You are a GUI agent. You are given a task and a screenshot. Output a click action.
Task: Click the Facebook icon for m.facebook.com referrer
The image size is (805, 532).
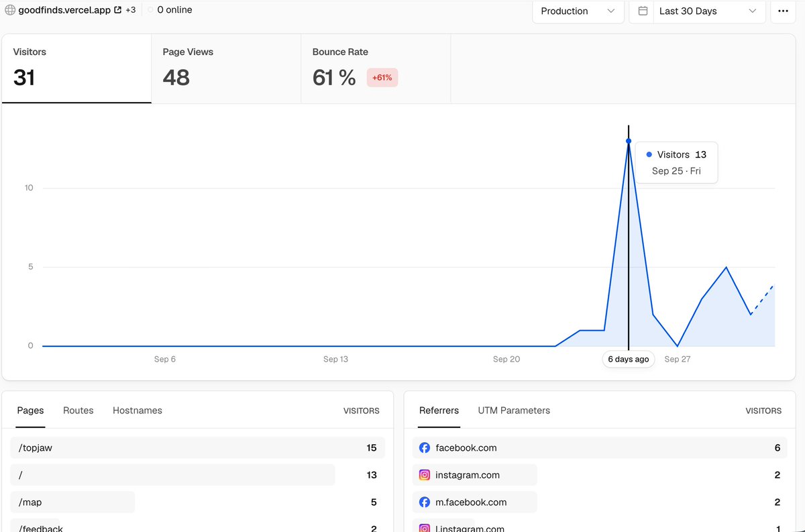click(425, 502)
